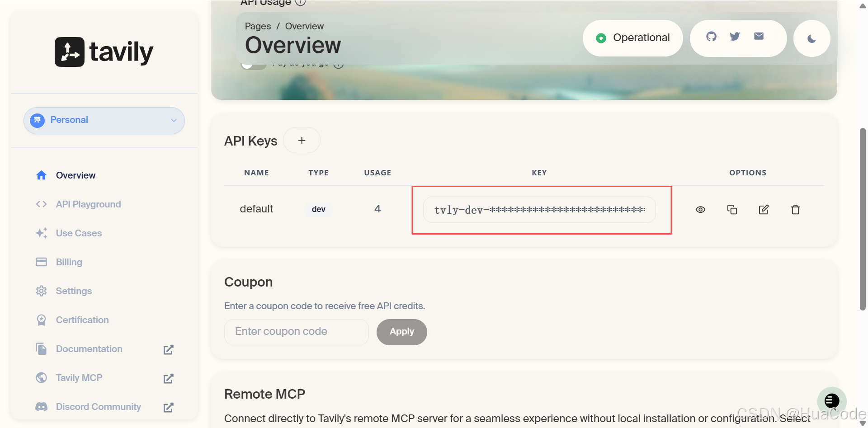Click the 'default' key name cell
The height and width of the screenshot is (428, 868).
point(256,209)
